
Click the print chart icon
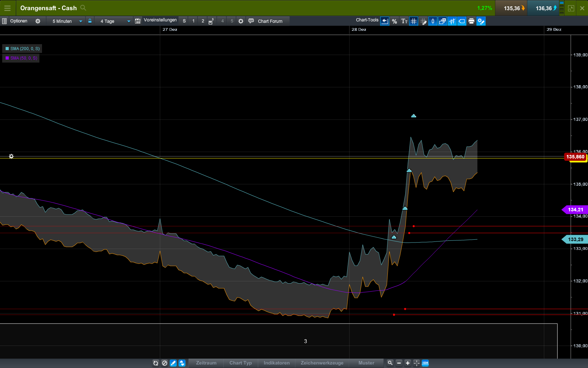point(471,21)
